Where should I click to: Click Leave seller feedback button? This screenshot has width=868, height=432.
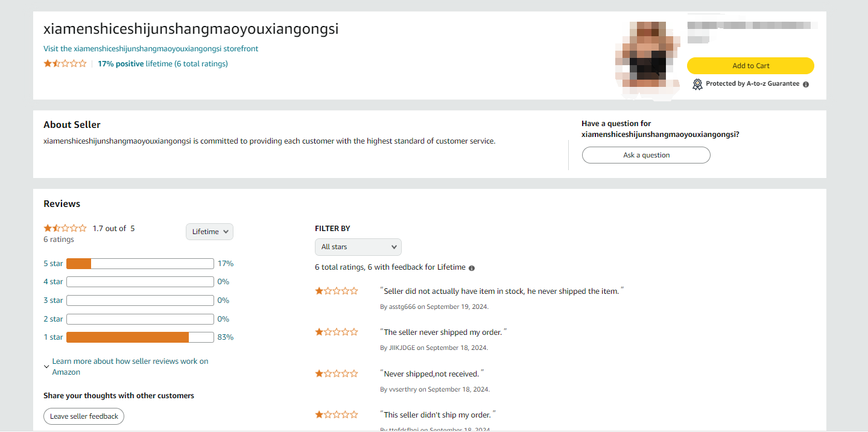pos(84,416)
